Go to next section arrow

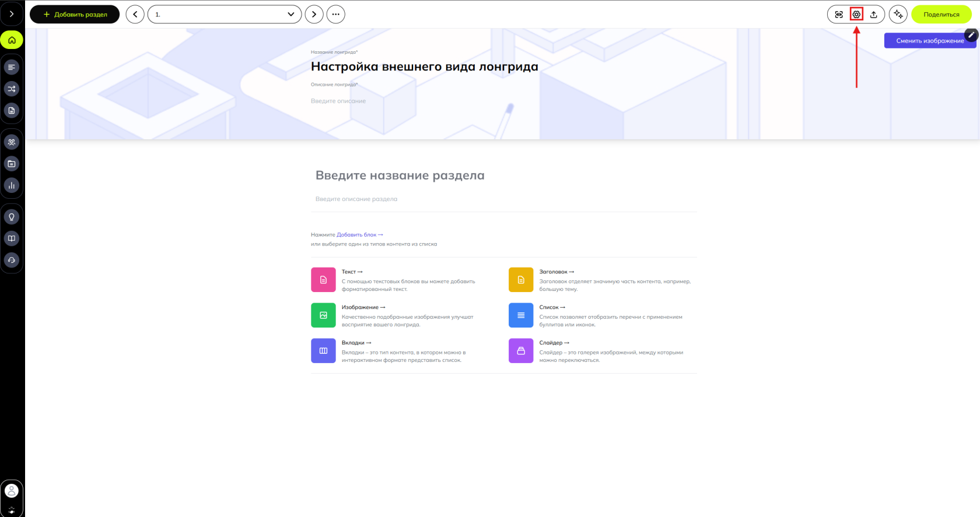click(314, 15)
